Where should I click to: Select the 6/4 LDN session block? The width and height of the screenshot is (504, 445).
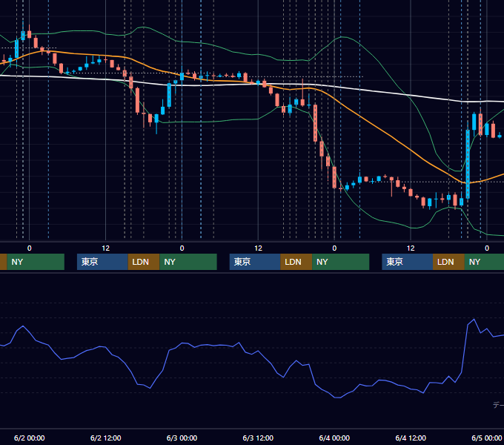click(x=448, y=262)
